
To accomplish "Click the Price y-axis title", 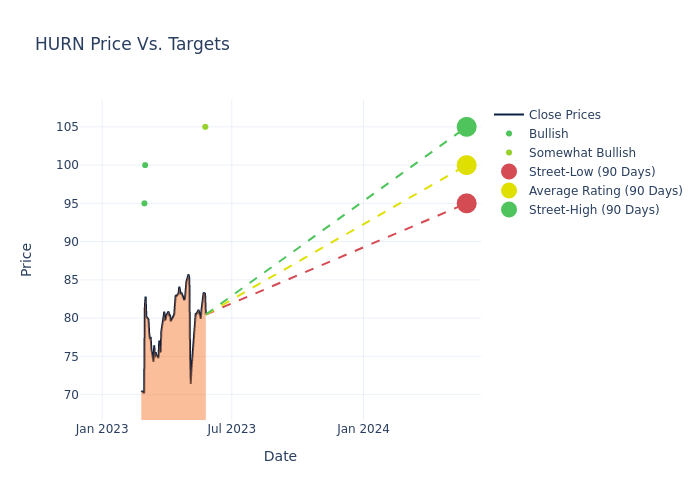I will tap(27, 259).
